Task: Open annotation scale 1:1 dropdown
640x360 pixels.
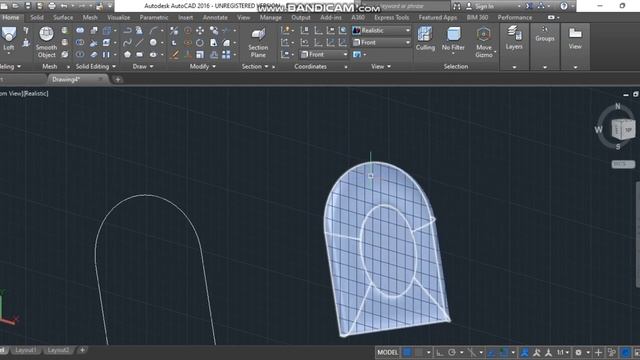Action: [563, 352]
